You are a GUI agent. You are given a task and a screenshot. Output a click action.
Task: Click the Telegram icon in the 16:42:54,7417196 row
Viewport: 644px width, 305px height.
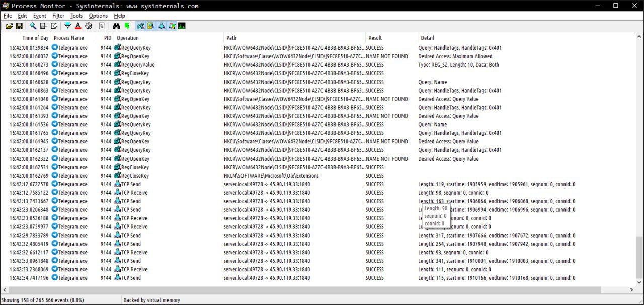click(55, 278)
